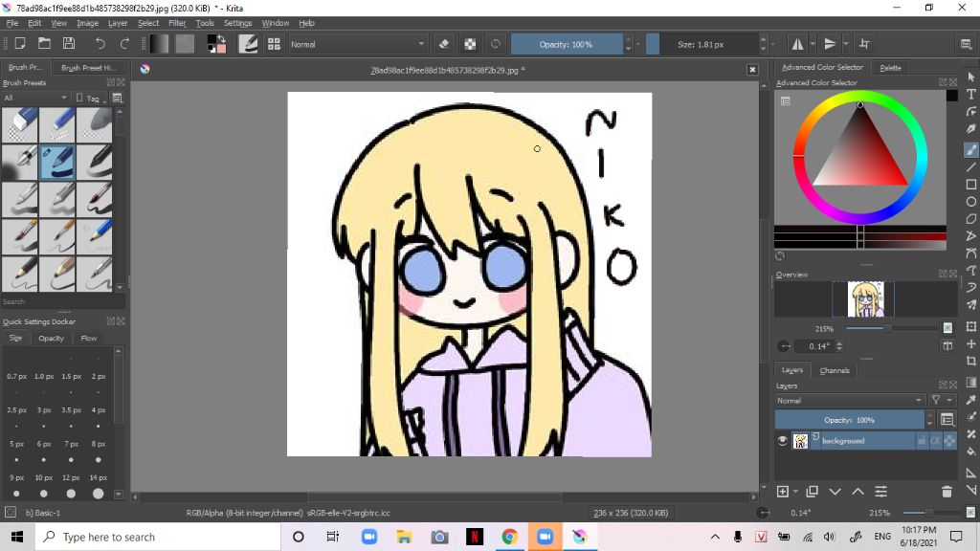Expand the layer filter funnel dropdown
980x551 pixels.
pos(942,401)
